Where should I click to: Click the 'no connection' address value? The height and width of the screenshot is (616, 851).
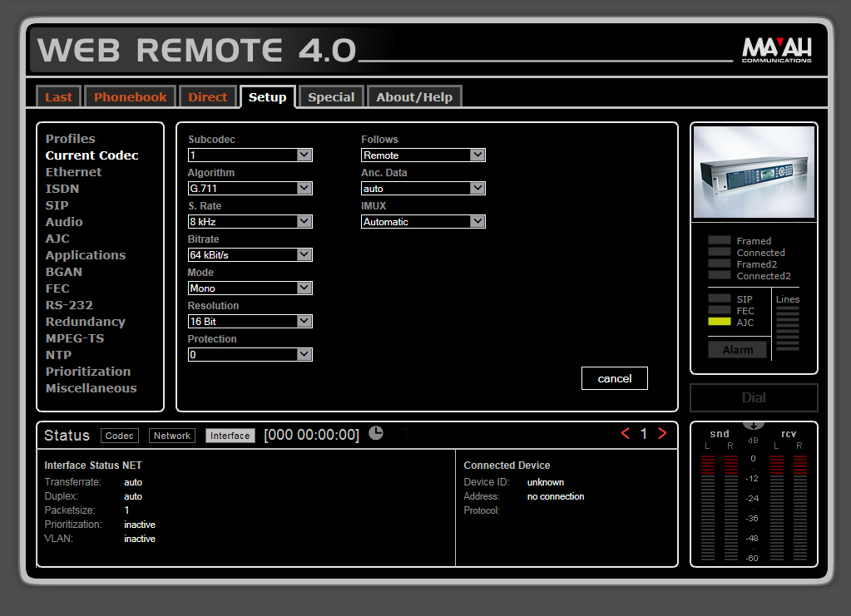[556, 496]
